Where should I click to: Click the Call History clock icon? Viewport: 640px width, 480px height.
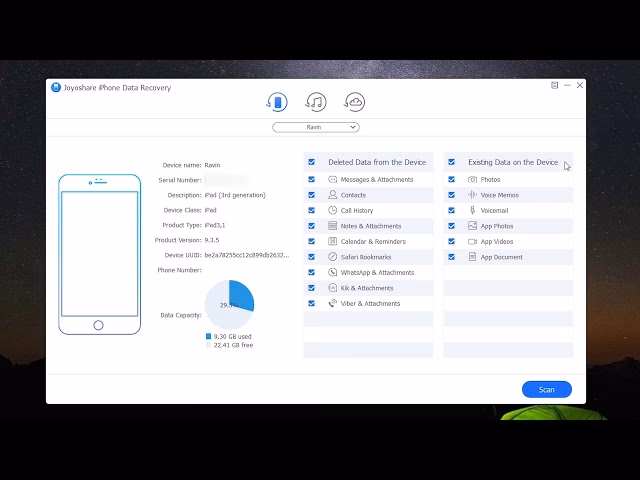point(333,210)
